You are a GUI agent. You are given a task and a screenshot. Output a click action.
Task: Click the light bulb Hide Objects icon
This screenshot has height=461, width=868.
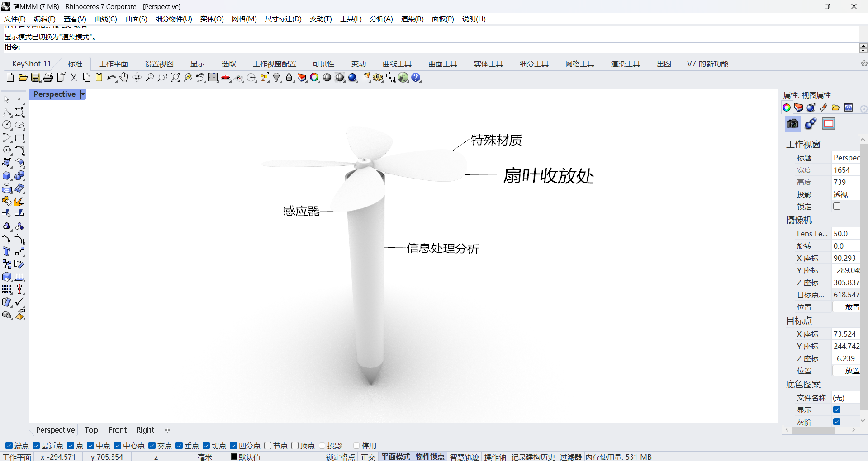pyautogui.click(x=277, y=78)
